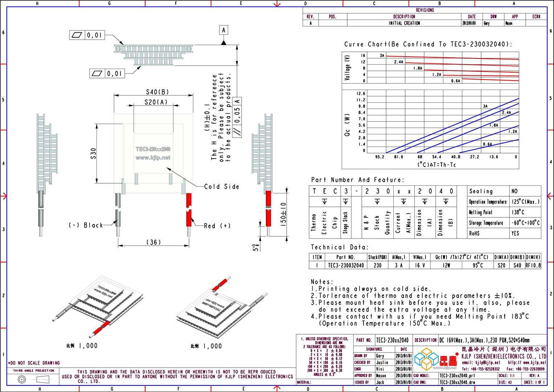Click the down arrow under '2 3 0'

click(x=377, y=201)
